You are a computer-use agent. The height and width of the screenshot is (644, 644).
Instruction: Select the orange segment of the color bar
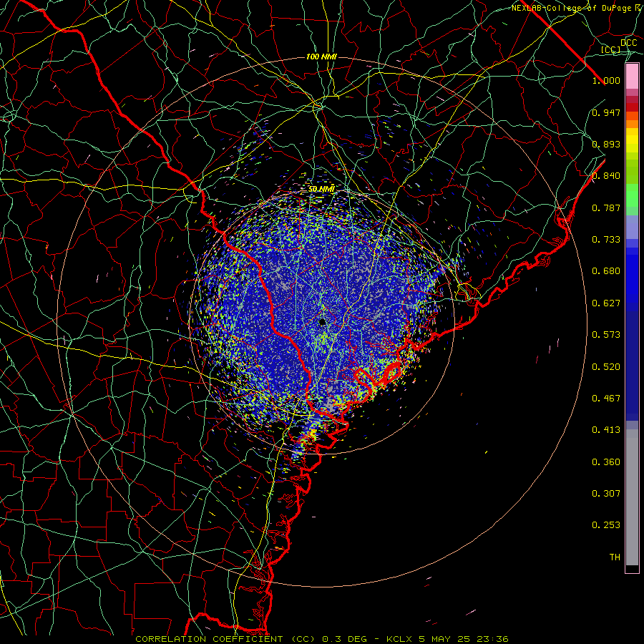point(632,124)
